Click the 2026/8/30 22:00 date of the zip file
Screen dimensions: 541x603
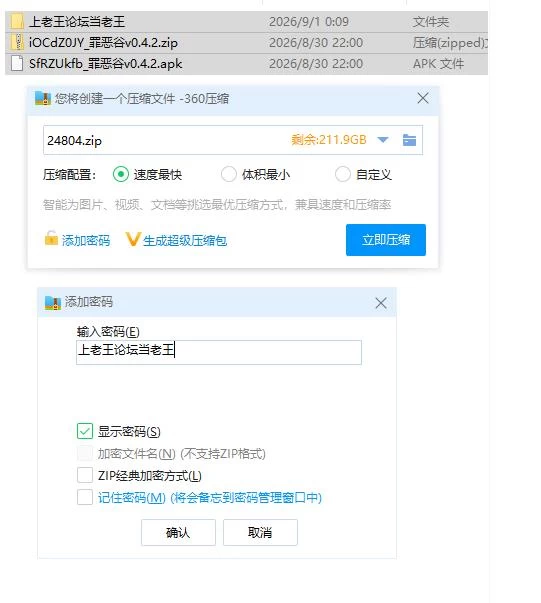pyautogui.click(x=316, y=42)
